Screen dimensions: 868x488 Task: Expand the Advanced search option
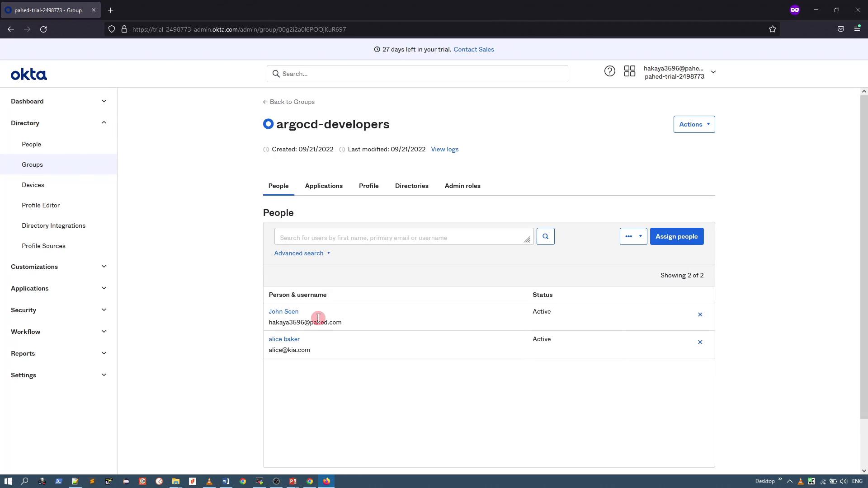point(302,253)
